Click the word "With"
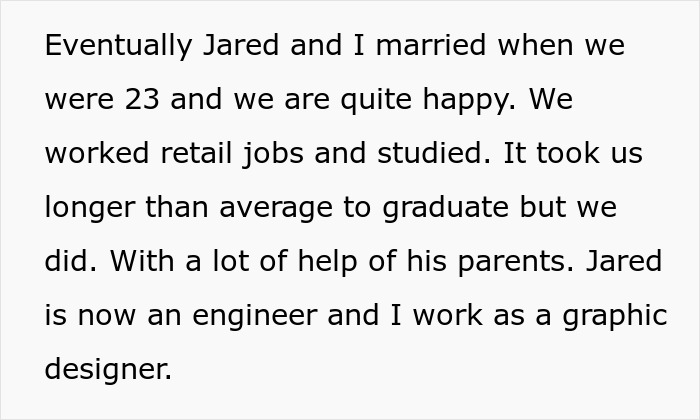The height and width of the screenshot is (420, 700). (142, 261)
